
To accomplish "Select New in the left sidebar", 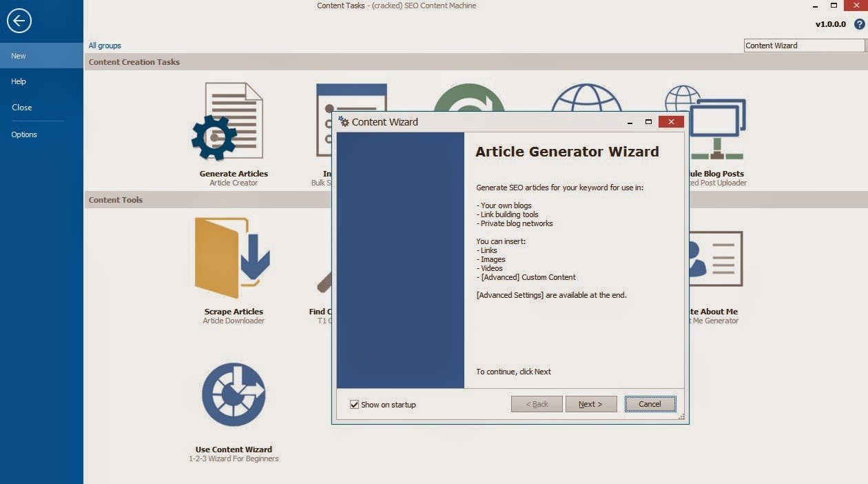I will [x=41, y=56].
